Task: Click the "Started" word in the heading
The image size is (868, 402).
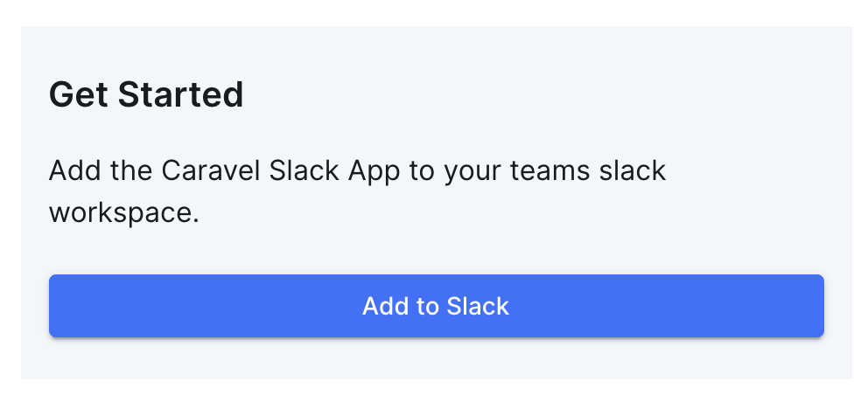Action: [x=180, y=94]
